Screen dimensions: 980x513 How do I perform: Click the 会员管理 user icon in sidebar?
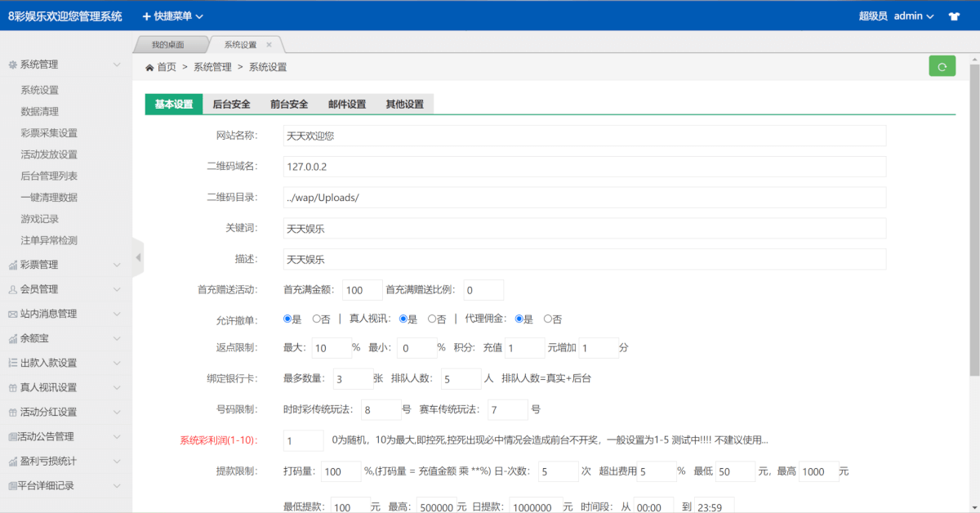tap(12, 289)
